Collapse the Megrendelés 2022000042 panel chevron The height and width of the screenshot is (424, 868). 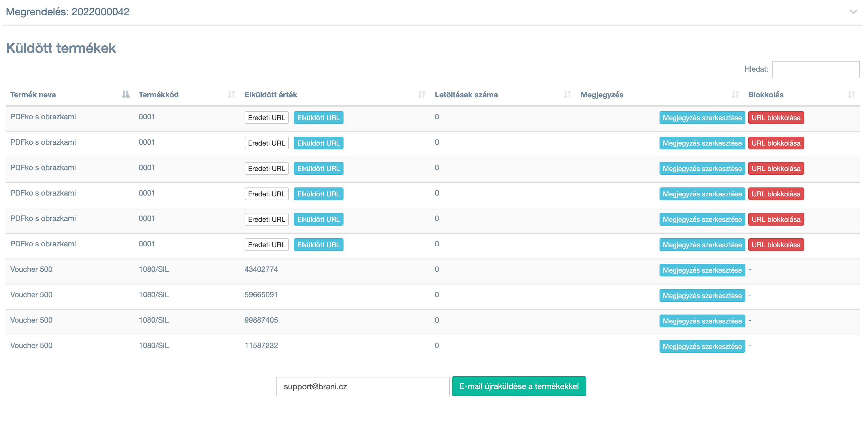853,12
